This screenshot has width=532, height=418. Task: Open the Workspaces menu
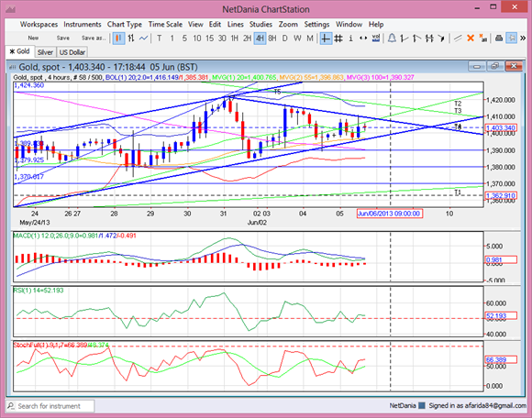(x=39, y=25)
